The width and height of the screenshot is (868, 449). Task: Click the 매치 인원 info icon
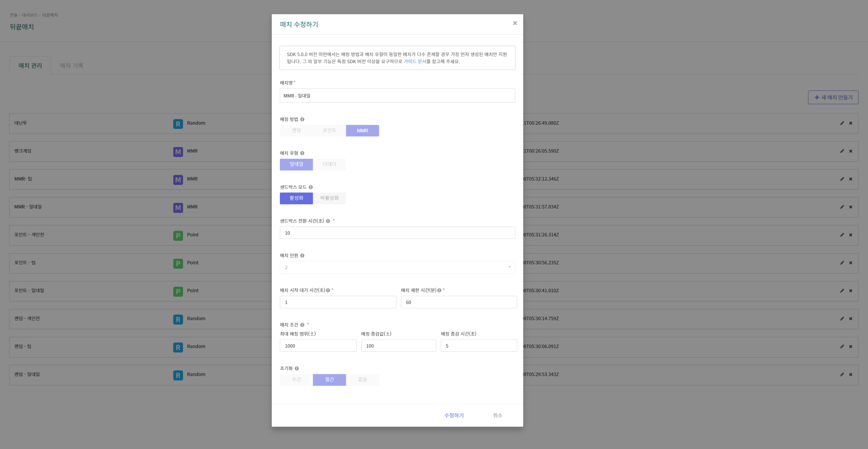click(302, 255)
